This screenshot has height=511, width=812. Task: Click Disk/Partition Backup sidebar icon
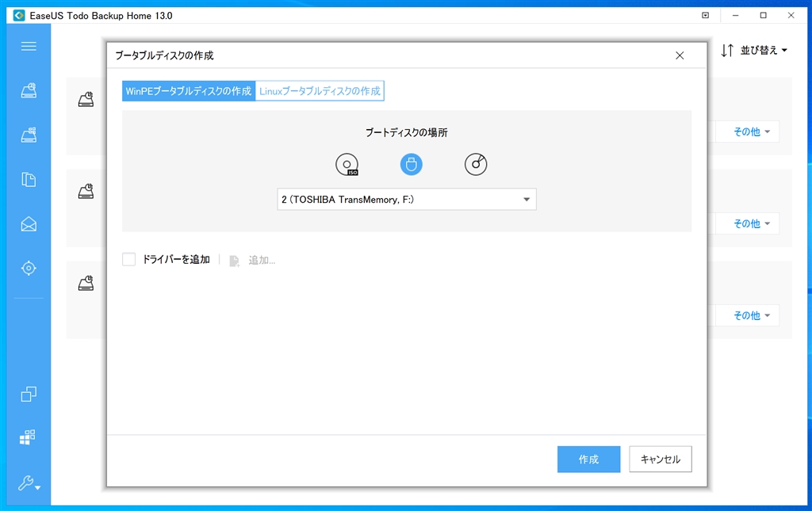click(x=29, y=90)
